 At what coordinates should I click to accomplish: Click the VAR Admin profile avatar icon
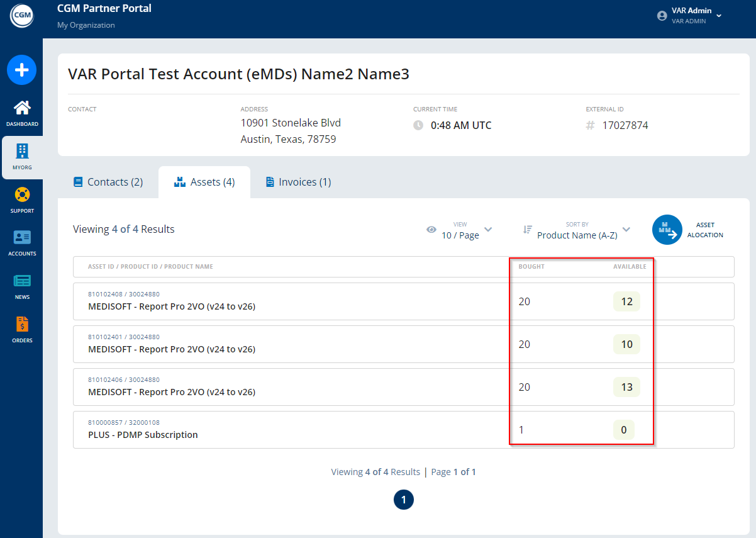(662, 16)
